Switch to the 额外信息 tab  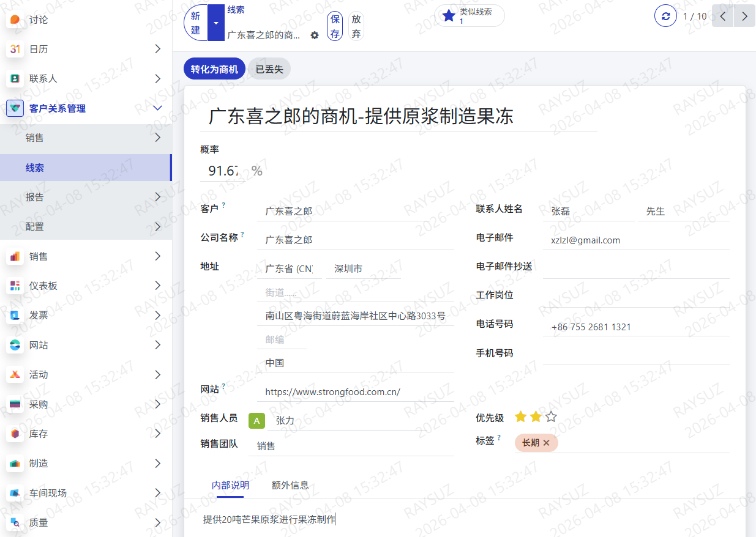[290, 485]
